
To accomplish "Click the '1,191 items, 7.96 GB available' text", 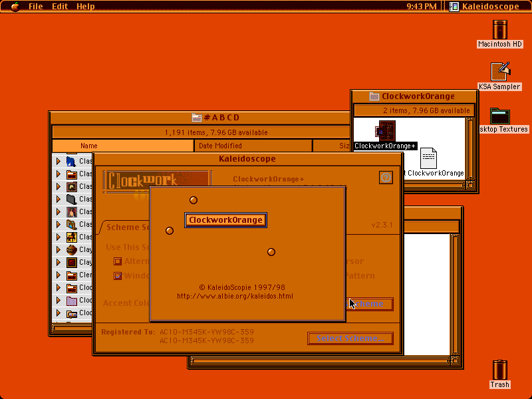I will (216, 132).
